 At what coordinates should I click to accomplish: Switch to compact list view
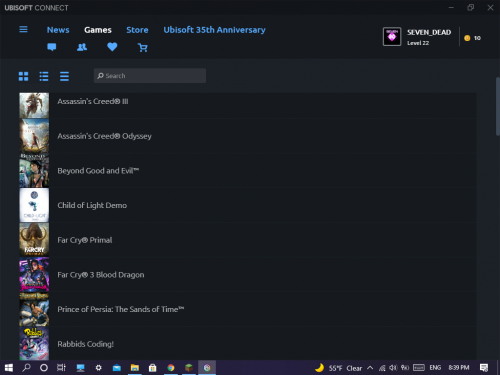[64, 76]
